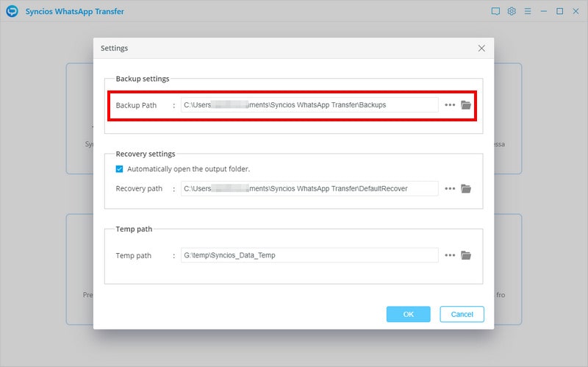Open Backup Path folder icon
Image resolution: width=588 pixels, height=367 pixels.
coord(466,105)
